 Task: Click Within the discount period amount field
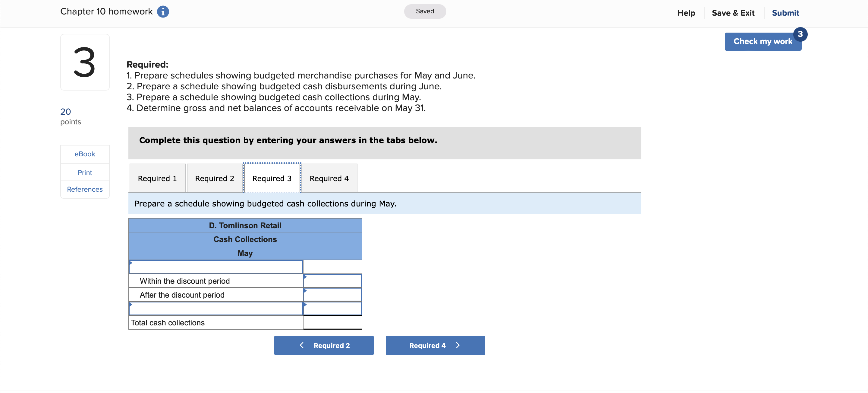(332, 281)
